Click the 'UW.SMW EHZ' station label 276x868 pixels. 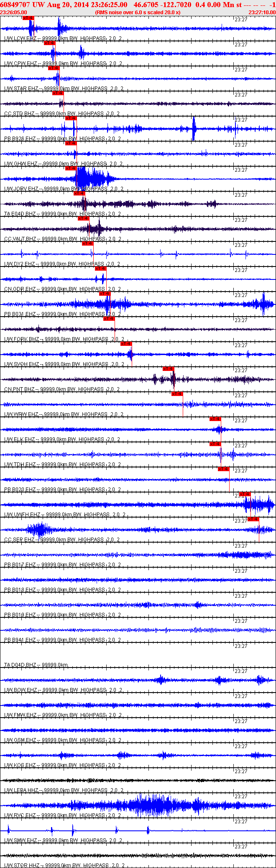[x=20, y=840]
